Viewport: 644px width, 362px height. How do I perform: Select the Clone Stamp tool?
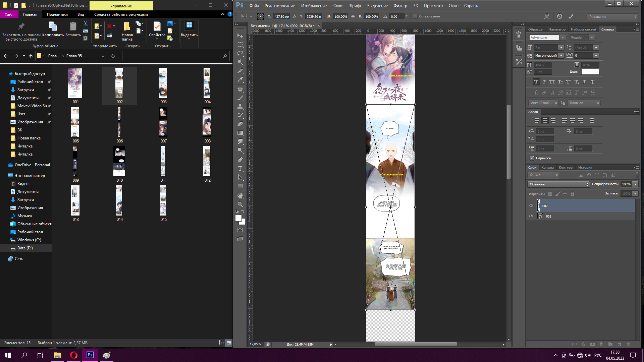coord(240,107)
